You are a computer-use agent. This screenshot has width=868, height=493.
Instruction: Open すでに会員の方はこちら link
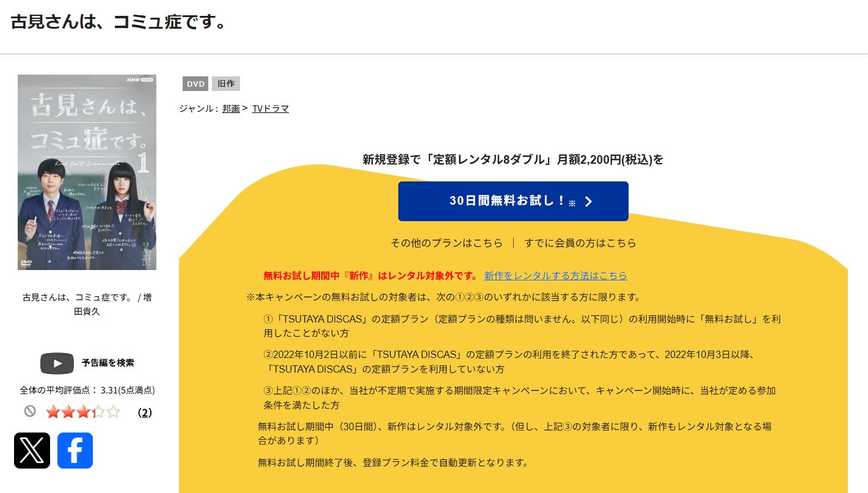580,243
